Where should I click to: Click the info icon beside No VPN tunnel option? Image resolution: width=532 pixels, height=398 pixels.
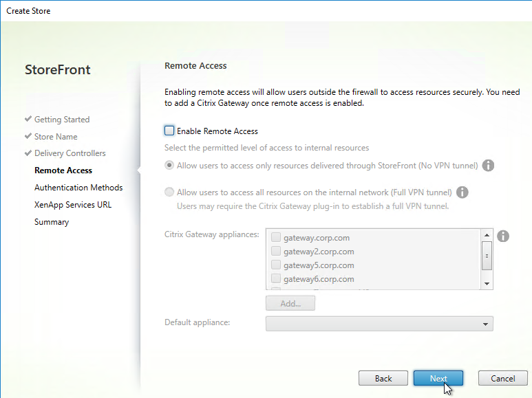click(x=488, y=166)
